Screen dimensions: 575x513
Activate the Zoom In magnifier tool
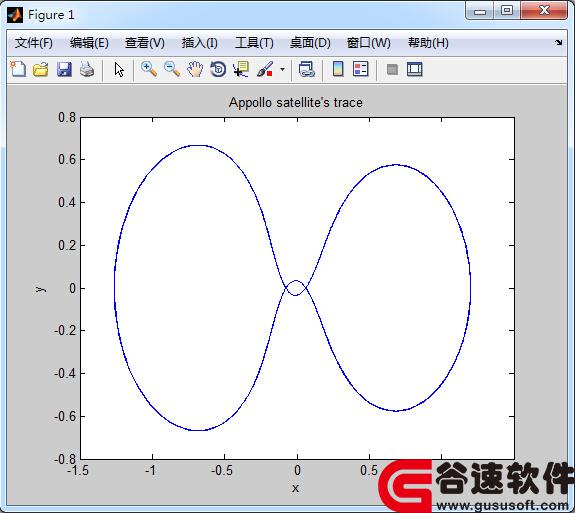click(x=149, y=69)
